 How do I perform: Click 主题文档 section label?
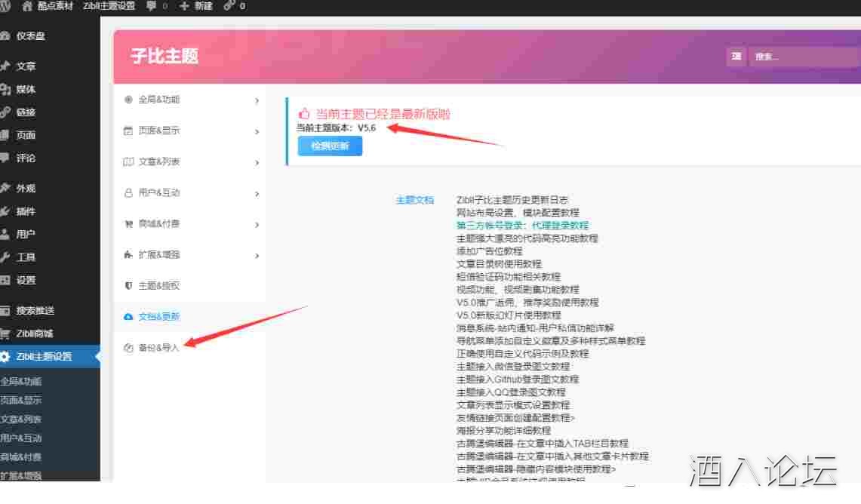[x=414, y=200]
